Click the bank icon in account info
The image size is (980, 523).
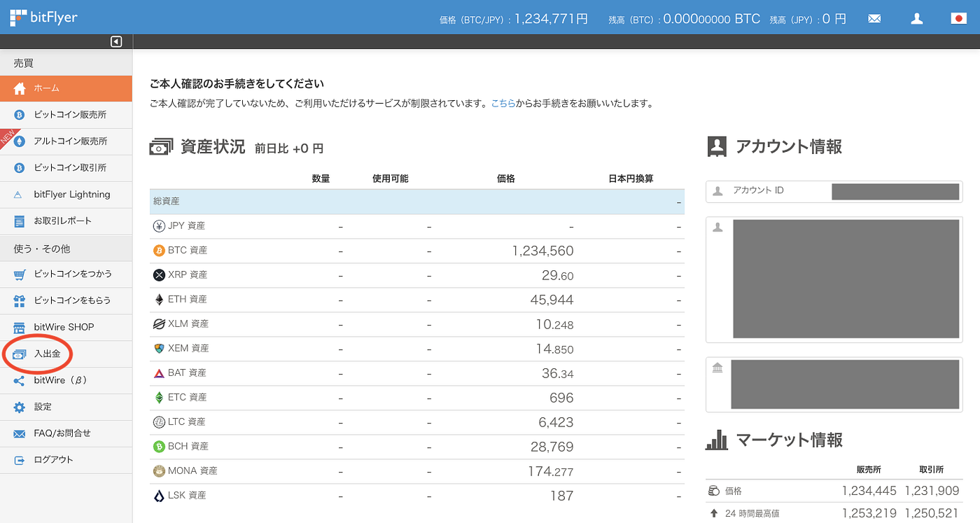(x=717, y=368)
